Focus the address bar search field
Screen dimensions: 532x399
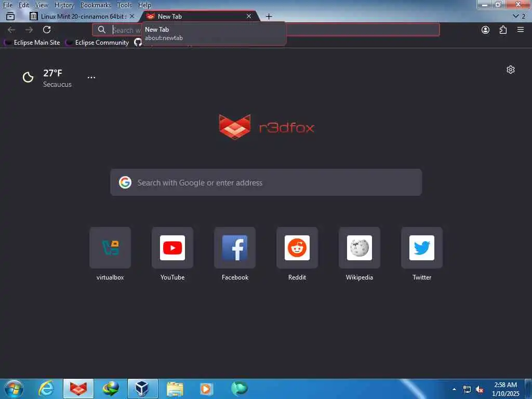(x=265, y=30)
